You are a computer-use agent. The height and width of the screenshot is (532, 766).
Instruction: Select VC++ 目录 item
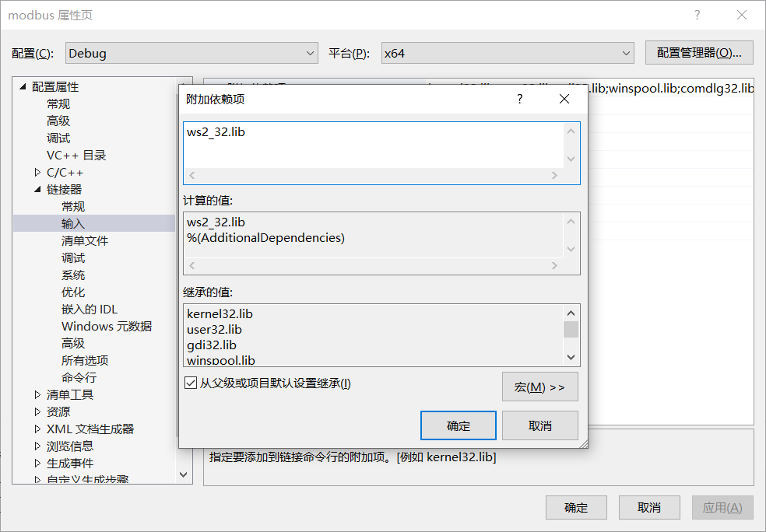[x=76, y=156]
